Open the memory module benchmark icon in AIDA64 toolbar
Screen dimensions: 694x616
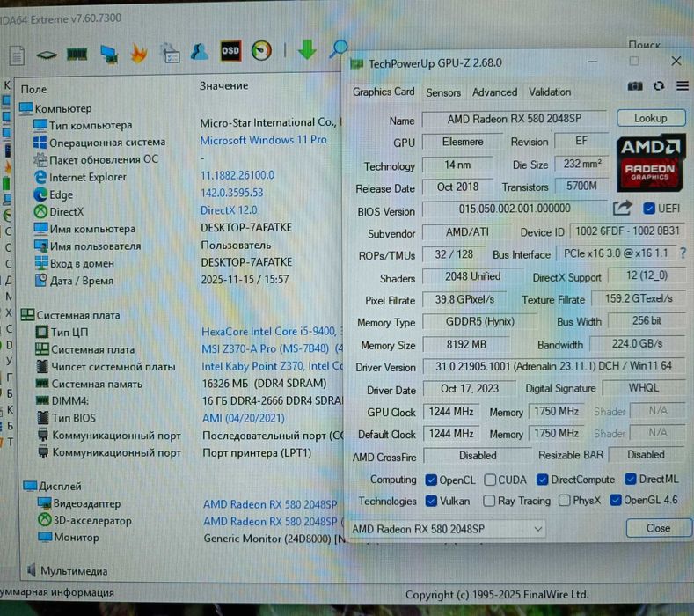[x=77, y=55]
